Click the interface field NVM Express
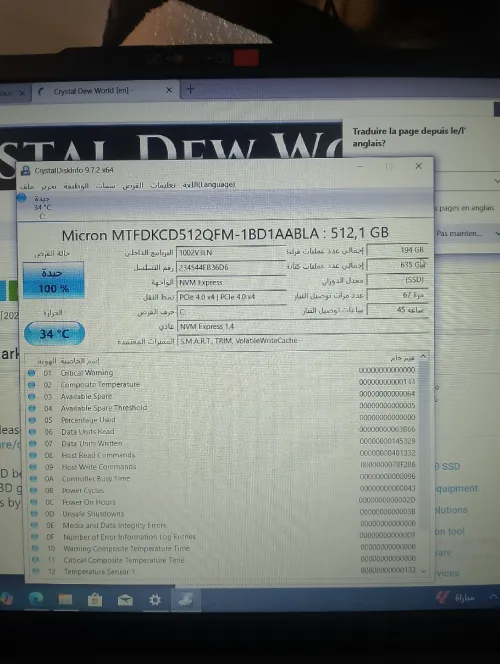This screenshot has width=500, height=664. tap(231, 282)
